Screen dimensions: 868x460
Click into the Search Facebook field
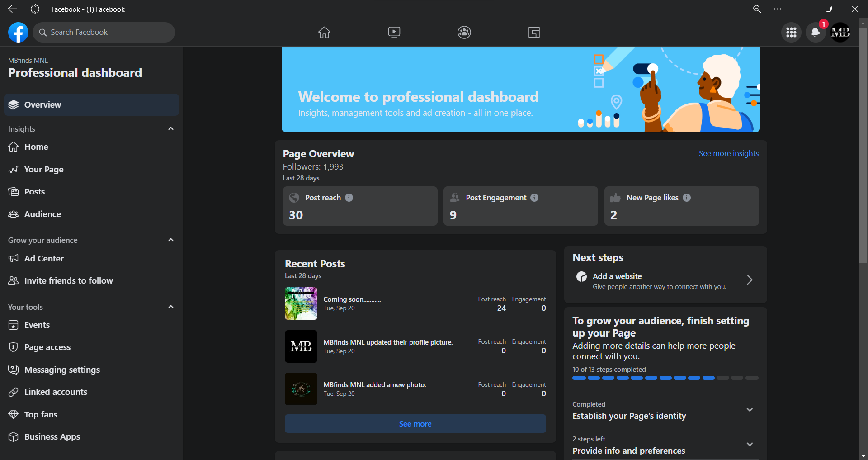point(104,33)
